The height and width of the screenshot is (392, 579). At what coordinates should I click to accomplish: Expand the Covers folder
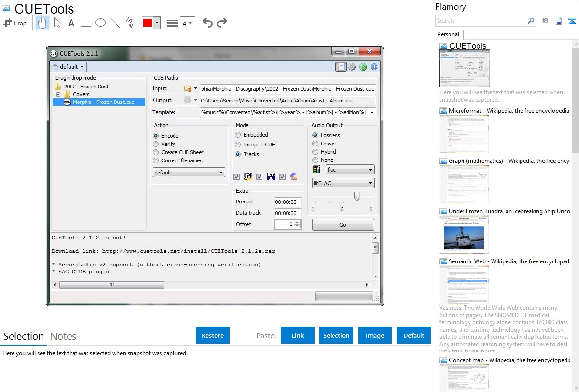pyautogui.click(x=58, y=94)
